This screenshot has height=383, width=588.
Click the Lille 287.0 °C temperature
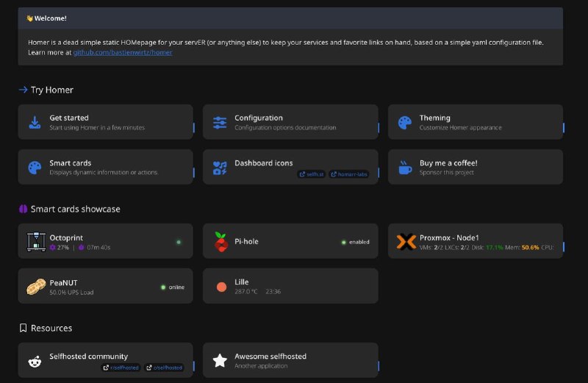(x=246, y=291)
